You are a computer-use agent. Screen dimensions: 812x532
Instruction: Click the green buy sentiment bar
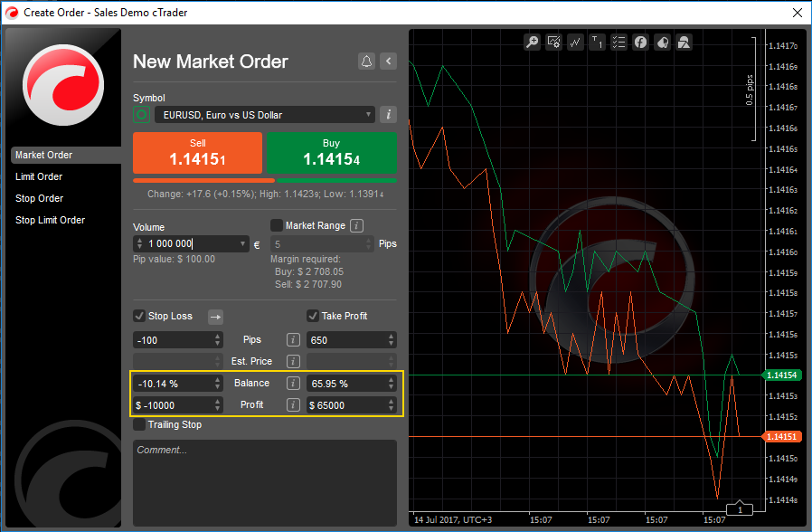tap(336, 181)
